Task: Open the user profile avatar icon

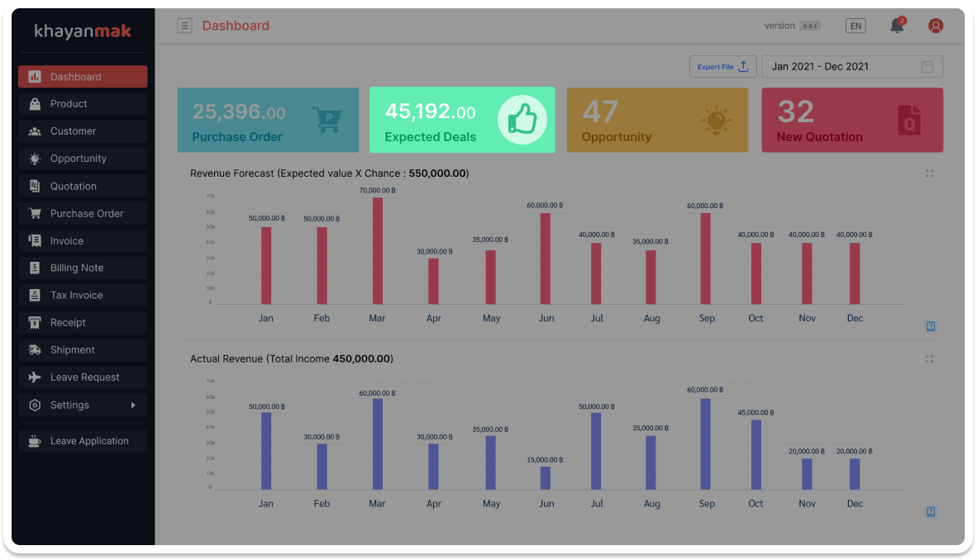Action: click(x=936, y=26)
